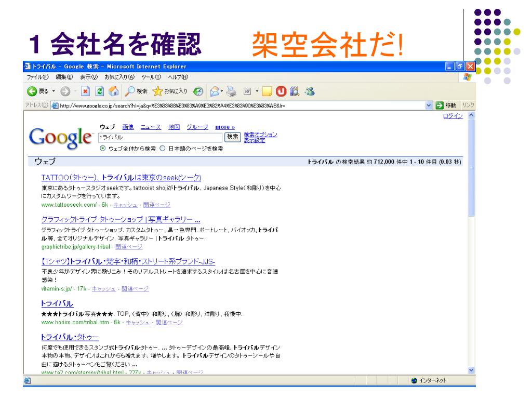Open the Forward button history dropdown arrow
Viewport: 532px width, 399px height.
[x=75, y=91]
